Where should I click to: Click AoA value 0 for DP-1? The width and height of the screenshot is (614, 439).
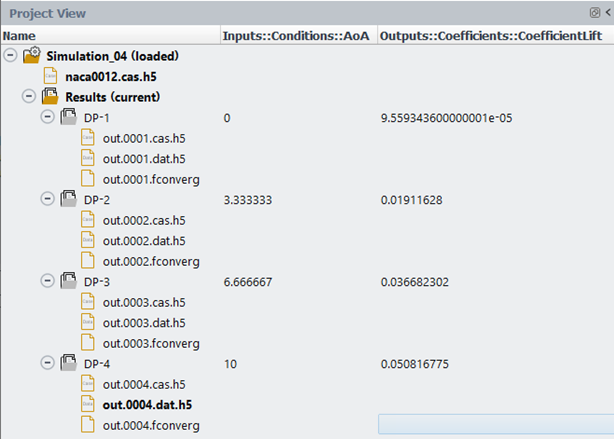[x=227, y=118]
